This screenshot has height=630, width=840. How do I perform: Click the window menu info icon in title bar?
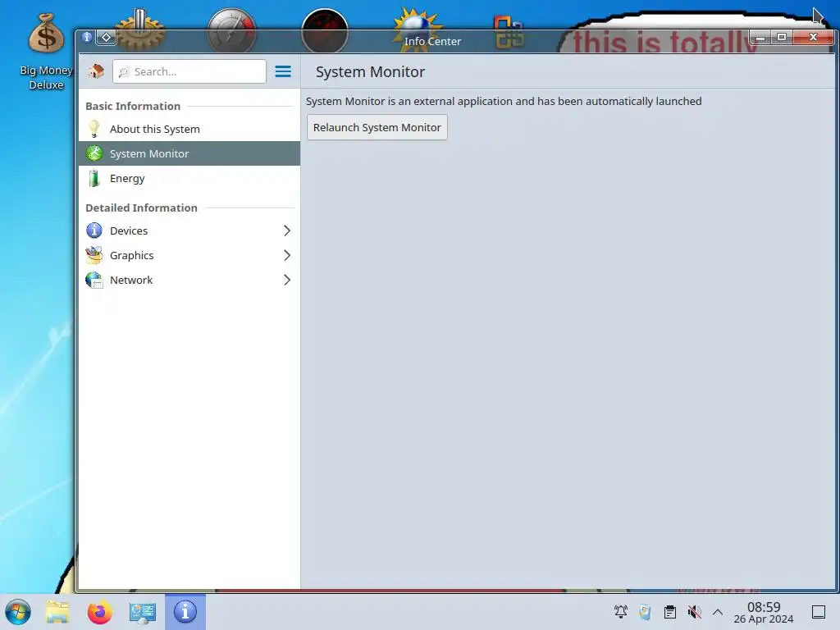point(87,38)
